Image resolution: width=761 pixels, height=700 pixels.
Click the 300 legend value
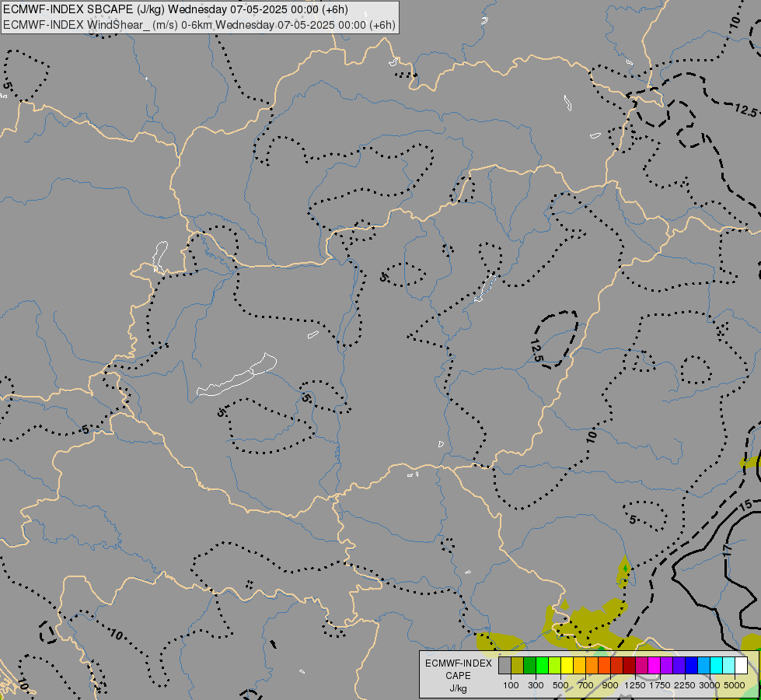tap(536, 685)
